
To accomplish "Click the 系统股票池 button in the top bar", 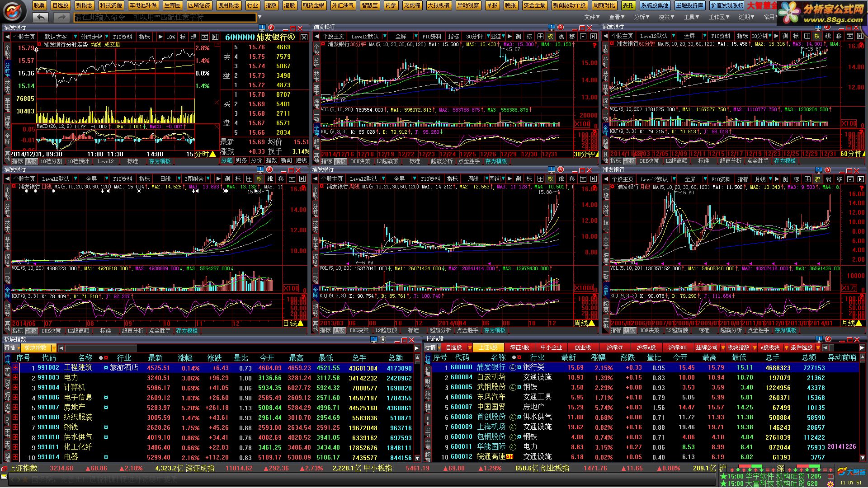I will 655,5.
